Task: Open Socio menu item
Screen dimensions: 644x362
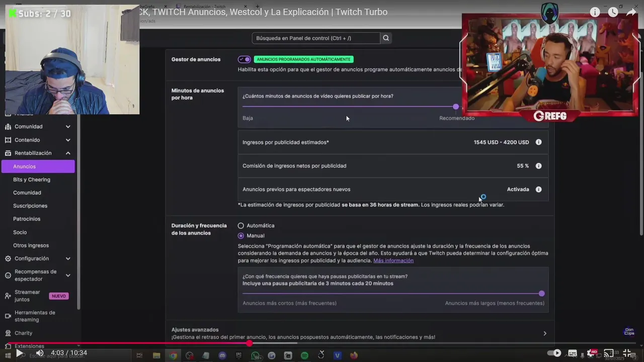Action: click(x=20, y=232)
